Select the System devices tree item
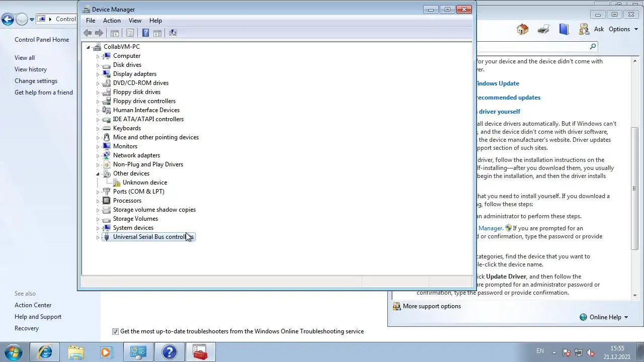 click(x=133, y=228)
